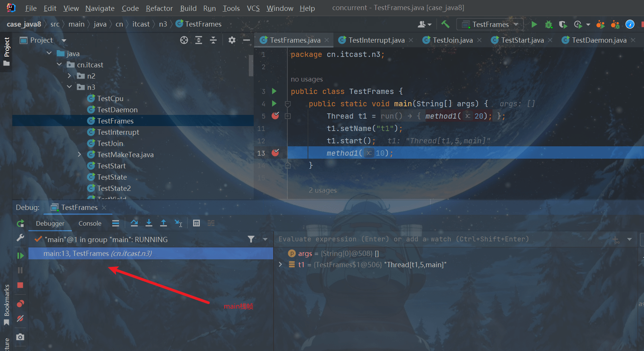Click the Resume Program icon
The width and height of the screenshot is (644, 351).
pos(20,256)
